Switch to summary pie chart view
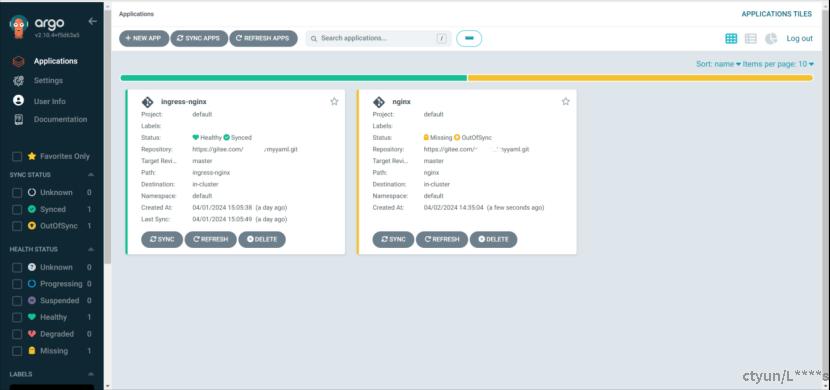The height and width of the screenshot is (390, 830). click(771, 39)
